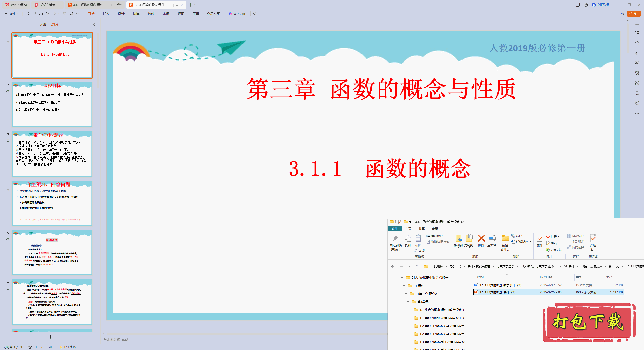This screenshot has height=350, width=644.
Task: Open the Explorer 查看 tab
Action: [x=435, y=229]
